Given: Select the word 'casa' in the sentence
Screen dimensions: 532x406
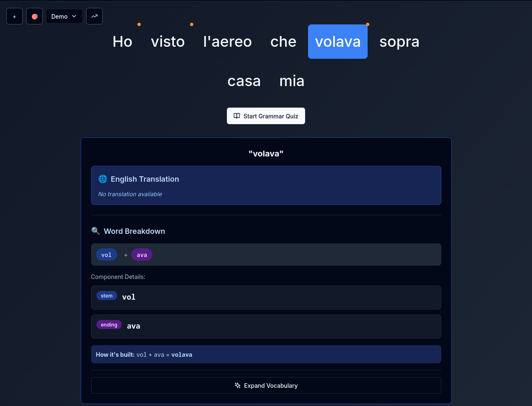Looking at the screenshot, I should point(244,81).
